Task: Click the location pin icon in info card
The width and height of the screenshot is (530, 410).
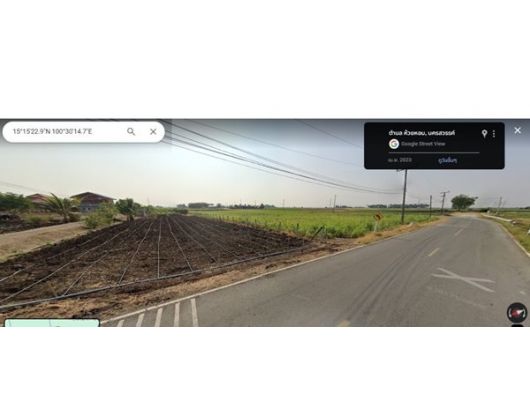Action: [x=484, y=134]
